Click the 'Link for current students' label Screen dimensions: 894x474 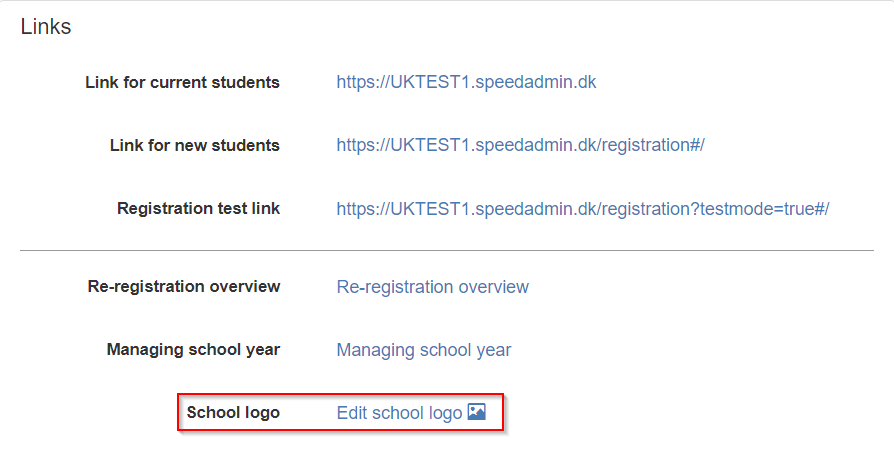click(x=182, y=82)
